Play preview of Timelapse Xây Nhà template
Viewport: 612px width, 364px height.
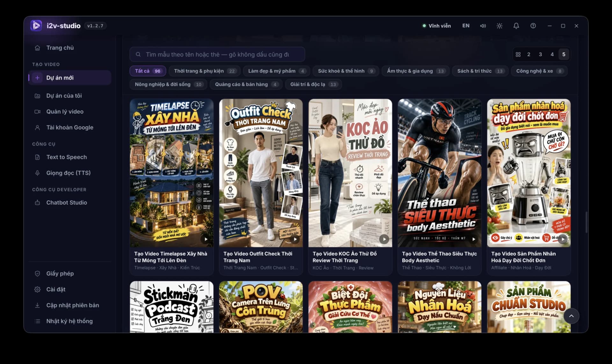pyautogui.click(x=206, y=239)
